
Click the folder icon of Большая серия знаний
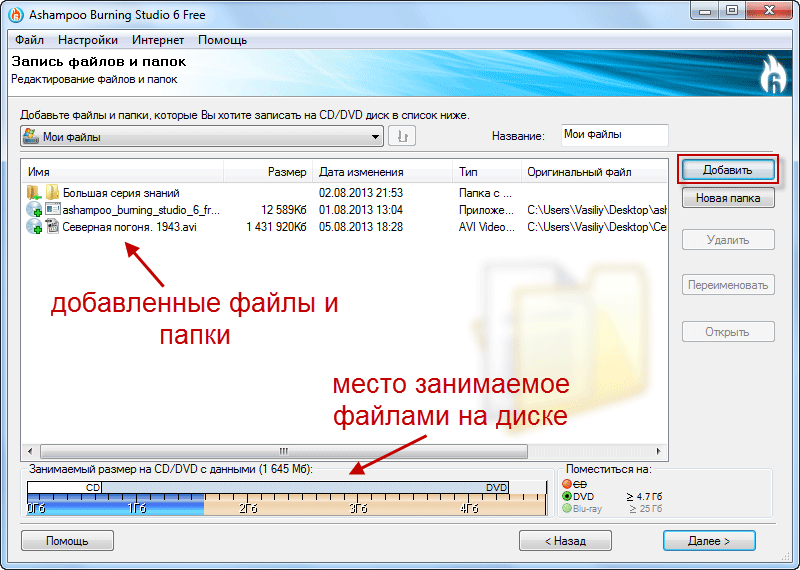point(52,192)
